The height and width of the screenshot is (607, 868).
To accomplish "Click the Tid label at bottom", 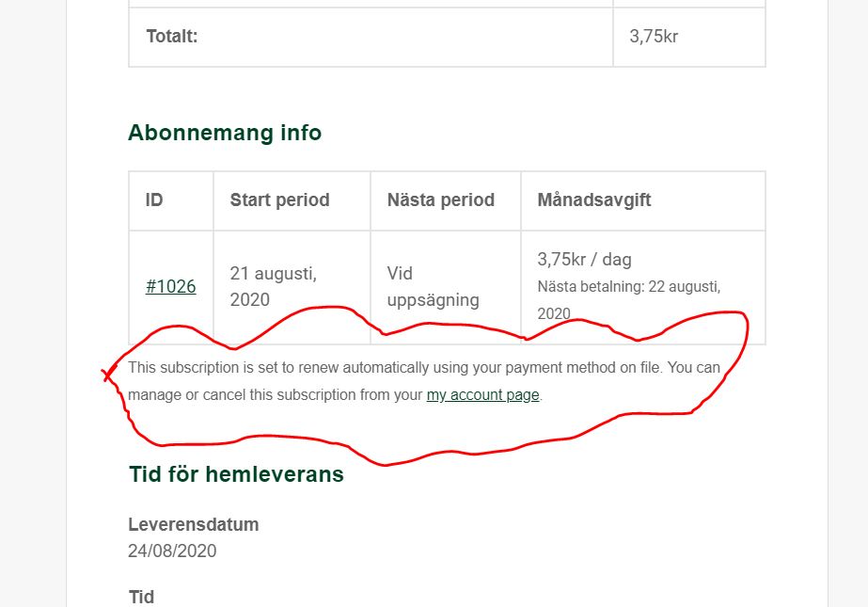I will tap(141, 597).
